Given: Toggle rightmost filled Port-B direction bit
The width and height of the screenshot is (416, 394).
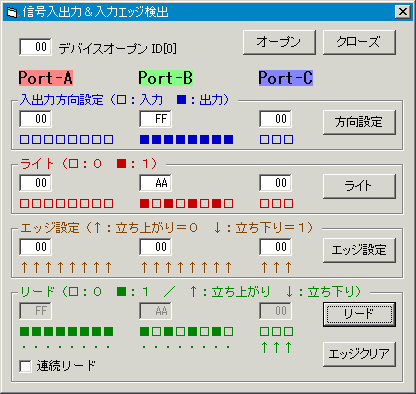Looking at the screenshot, I should [228, 139].
